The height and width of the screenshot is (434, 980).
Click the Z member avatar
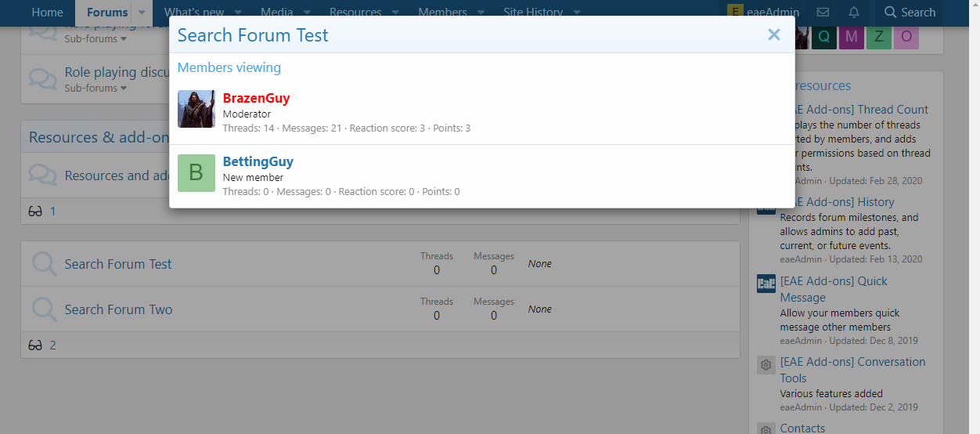879,37
